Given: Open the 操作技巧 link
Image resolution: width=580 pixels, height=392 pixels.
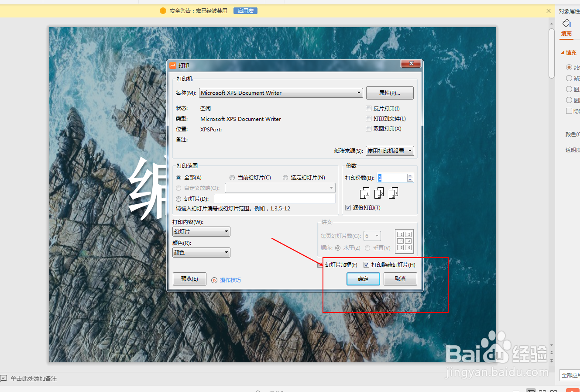Looking at the screenshot, I should pyautogui.click(x=230, y=280).
